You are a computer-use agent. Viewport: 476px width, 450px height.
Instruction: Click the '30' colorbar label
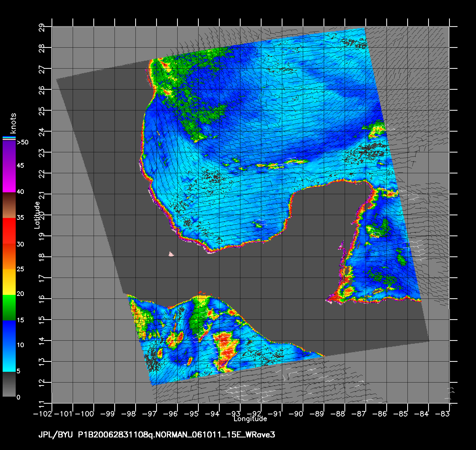tap(20, 244)
